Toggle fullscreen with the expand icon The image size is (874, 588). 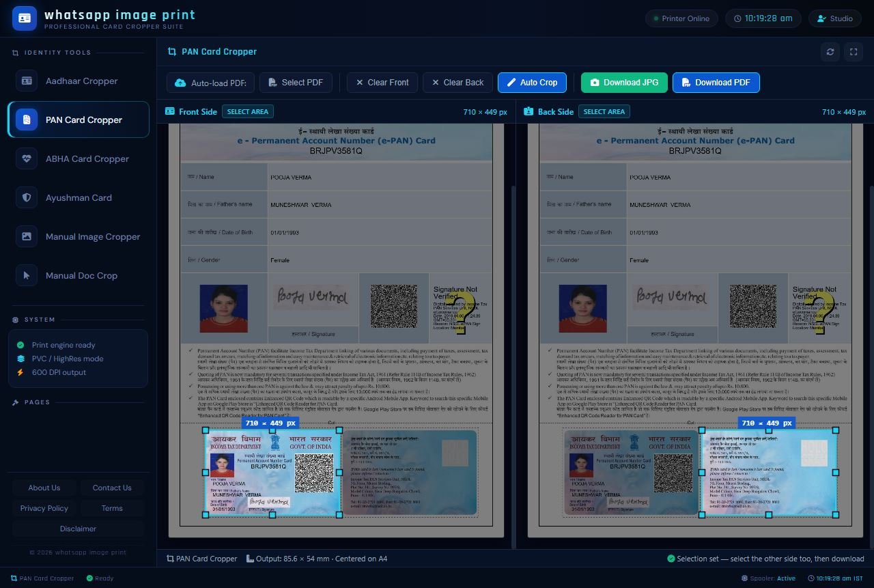tap(854, 52)
